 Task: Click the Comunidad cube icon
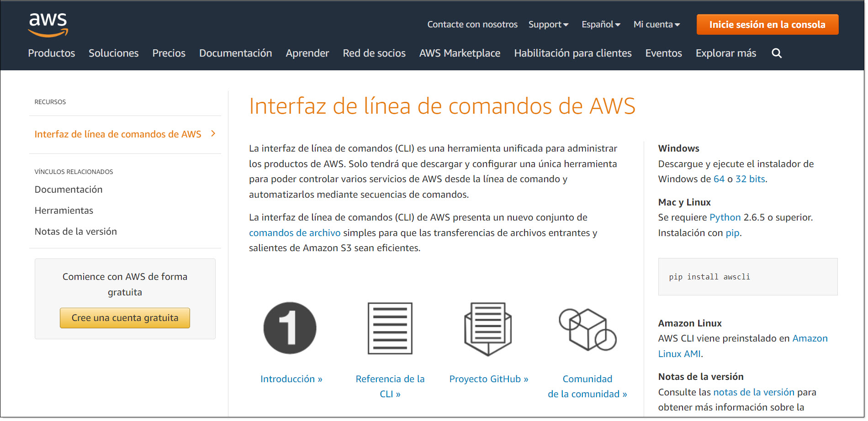[x=587, y=328]
